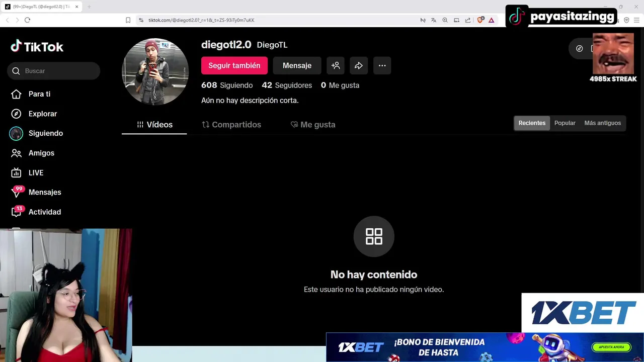Click the diegotl2.0 username text
644x362 pixels.
click(x=226, y=44)
